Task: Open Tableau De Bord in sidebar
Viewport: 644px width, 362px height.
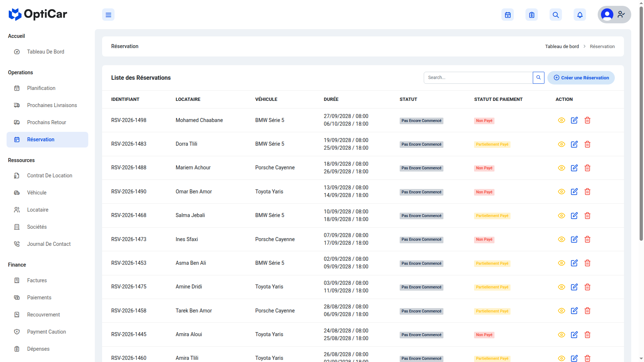Action: click(47, 52)
